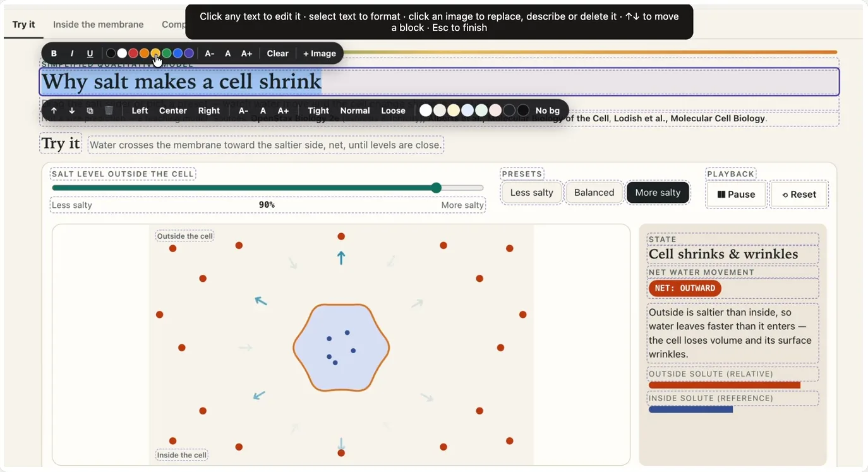Edit the Cell shrinks & wrinkles state text
This screenshot has width=868, height=472.
(x=723, y=254)
